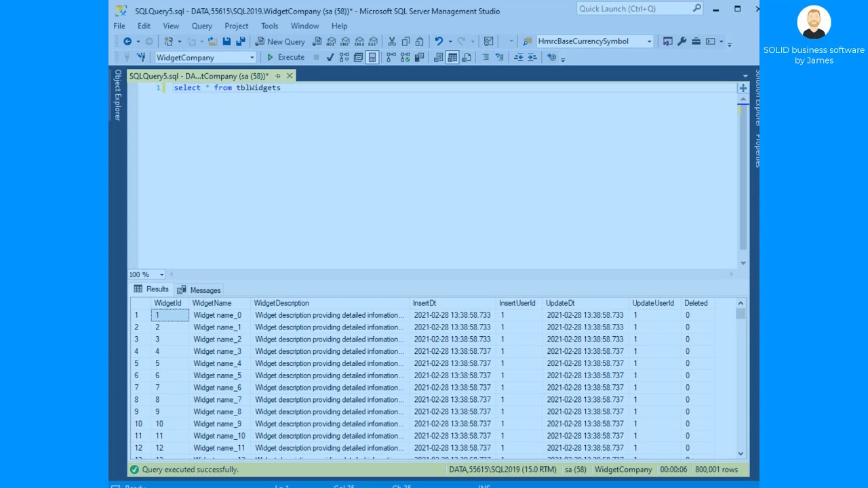The height and width of the screenshot is (488, 868).
Task: Parse the query with the checkmark icon
Action: tap(330, 58)
